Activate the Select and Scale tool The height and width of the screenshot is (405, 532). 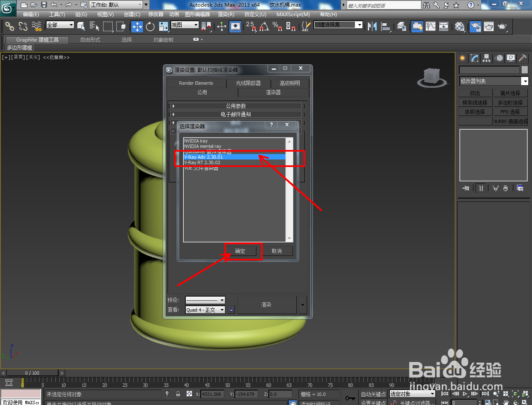pos(164,27)
